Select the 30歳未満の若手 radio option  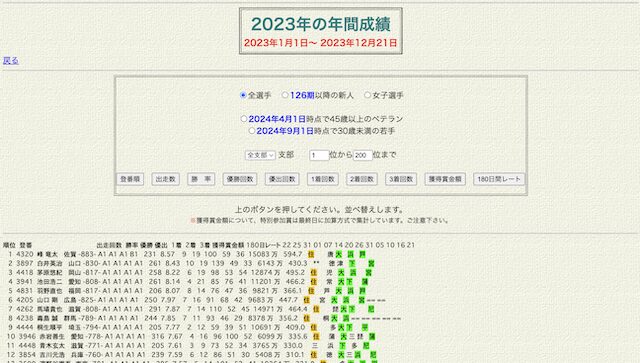tap(252, 131)
